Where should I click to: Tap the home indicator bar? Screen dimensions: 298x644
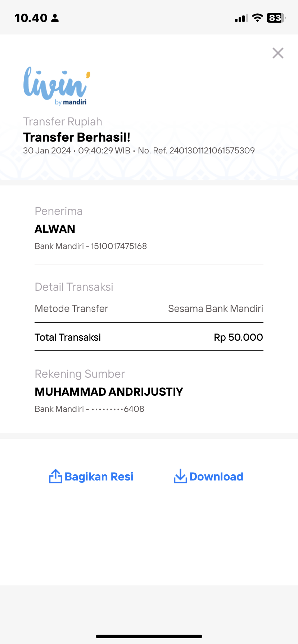point(149,636)
